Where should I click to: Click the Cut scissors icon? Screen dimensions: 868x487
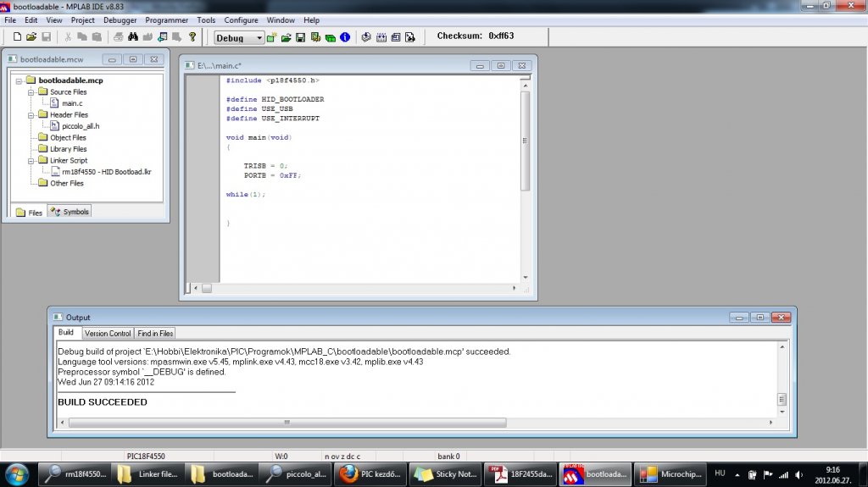[68, 37]
